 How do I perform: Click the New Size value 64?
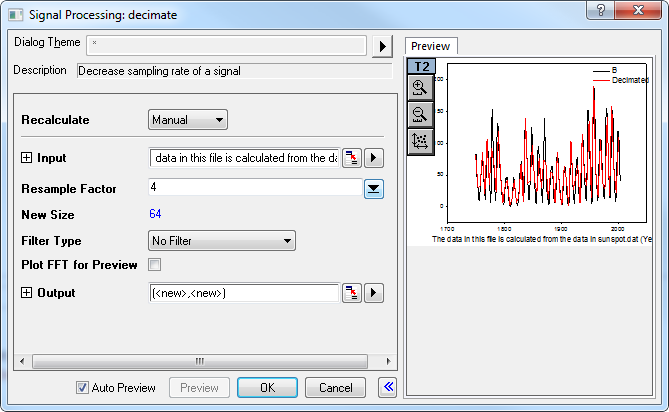point(155,214)
